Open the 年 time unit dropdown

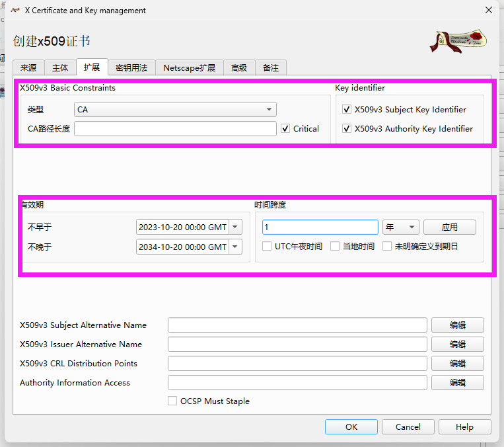400,227
